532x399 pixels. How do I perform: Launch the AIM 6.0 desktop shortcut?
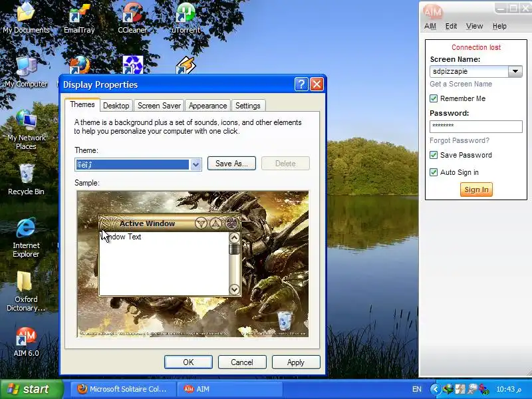pos(26,341)
